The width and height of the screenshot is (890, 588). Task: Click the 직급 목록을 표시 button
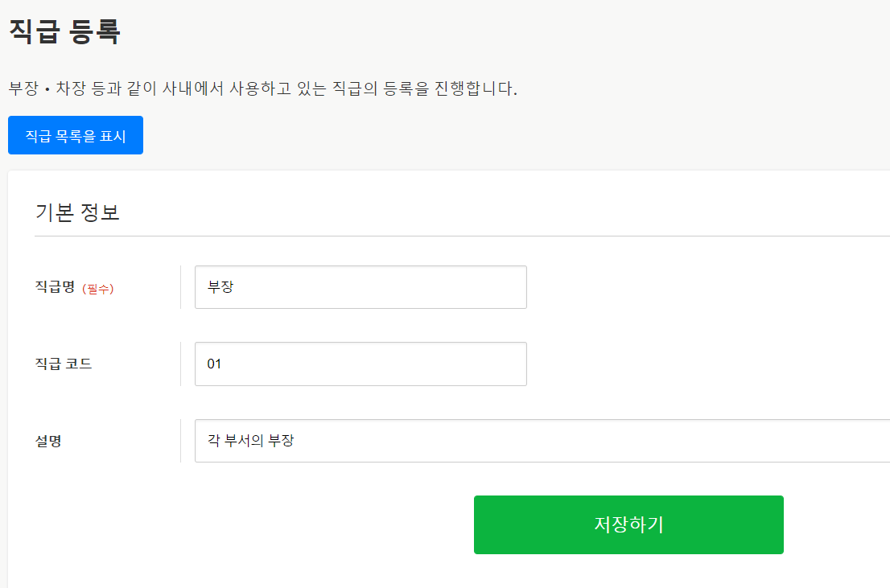pos(76,135)
